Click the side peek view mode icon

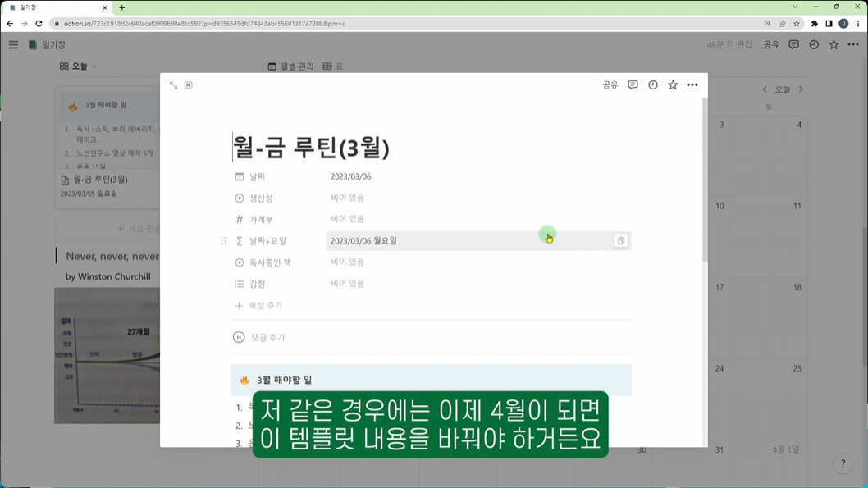[188, 85]
